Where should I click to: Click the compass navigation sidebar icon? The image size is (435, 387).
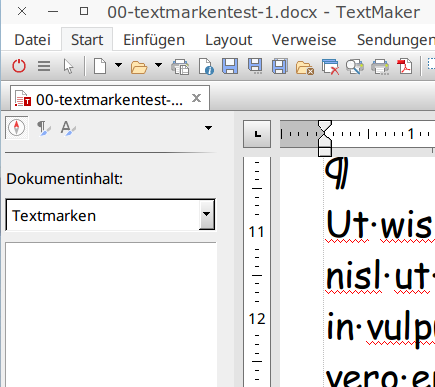[17, 128]
